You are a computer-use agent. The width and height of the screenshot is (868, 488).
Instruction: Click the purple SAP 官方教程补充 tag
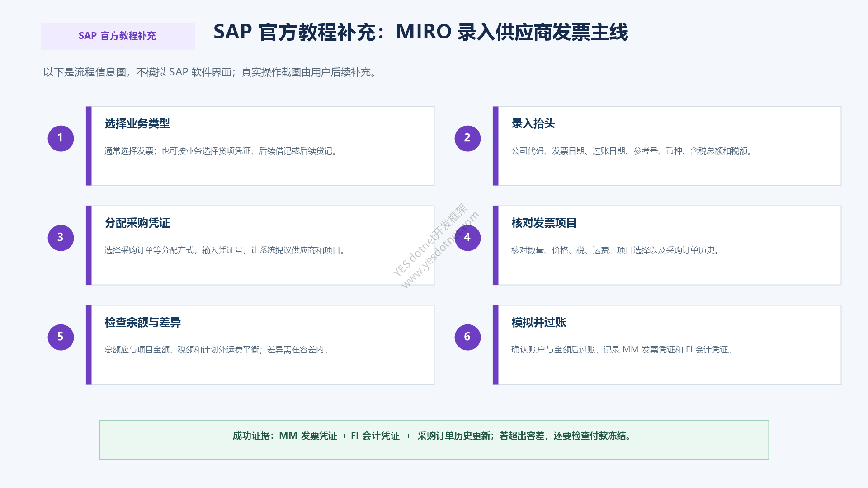coord(118,37)
